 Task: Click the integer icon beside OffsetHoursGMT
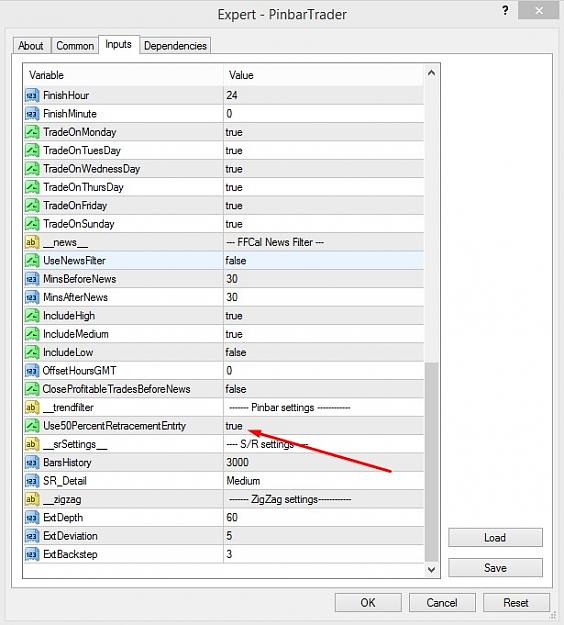click(32, 371)
